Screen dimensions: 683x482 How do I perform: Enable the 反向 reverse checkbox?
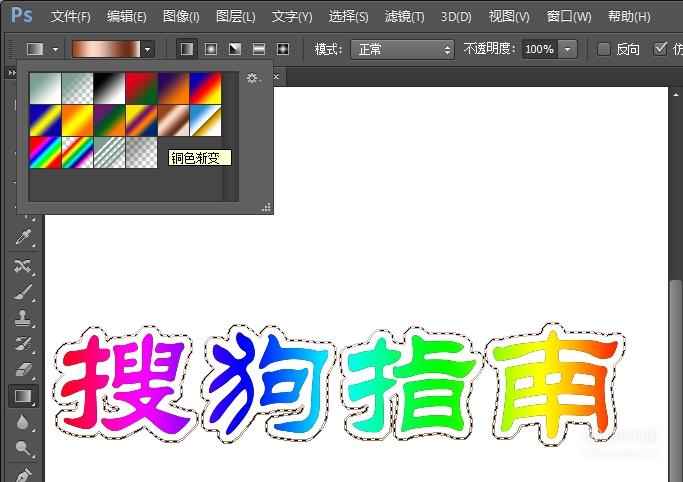(603, 49)
